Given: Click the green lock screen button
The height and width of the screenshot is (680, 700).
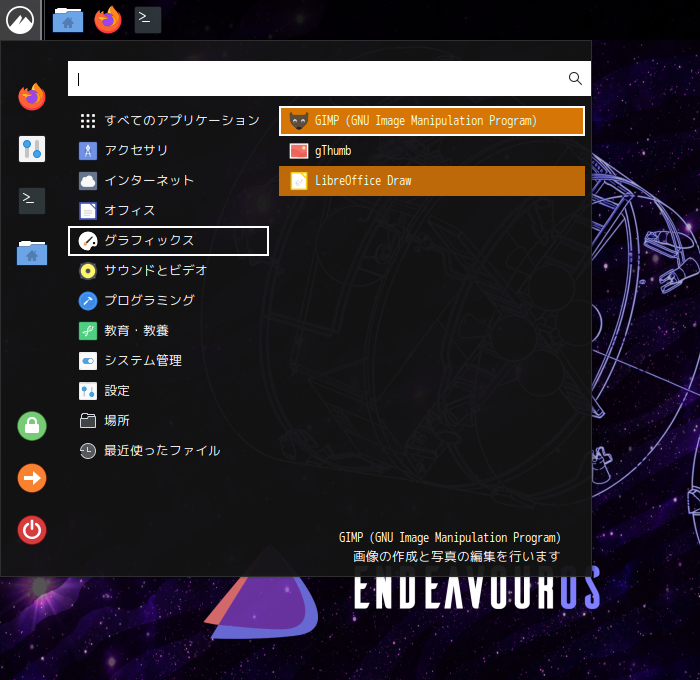Looking at the screenshot, I should tap(32, 426).
